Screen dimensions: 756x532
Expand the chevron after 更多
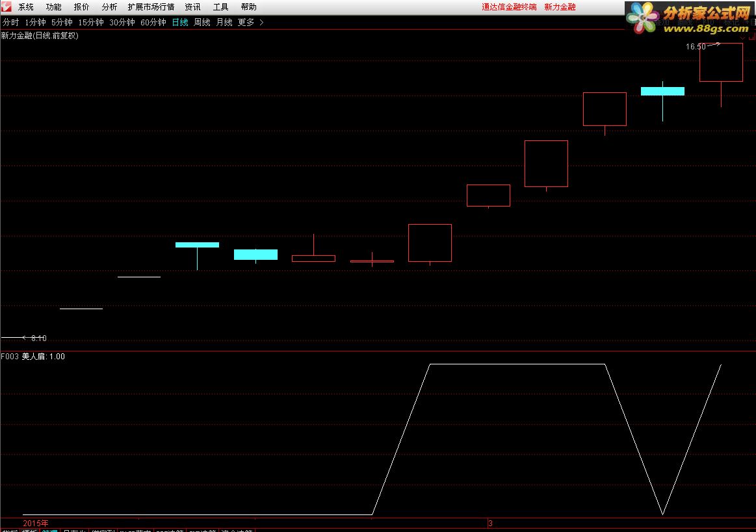[261, 22]
